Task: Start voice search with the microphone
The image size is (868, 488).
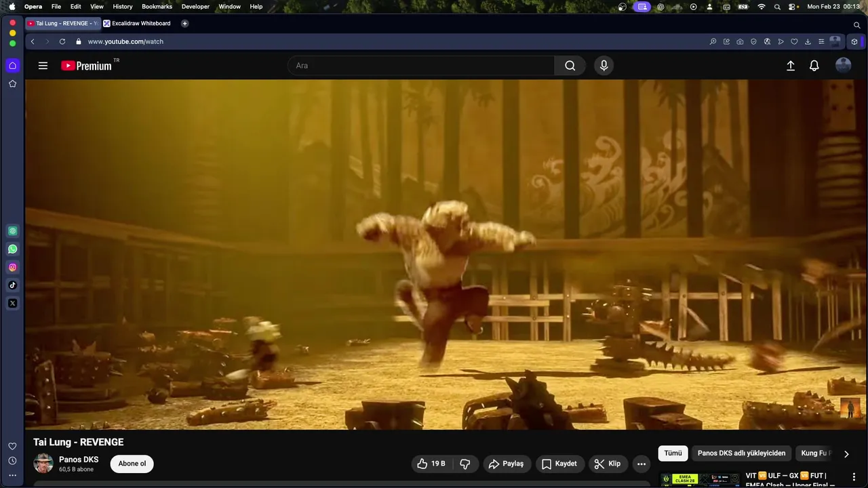Action: tap(604, 66)
